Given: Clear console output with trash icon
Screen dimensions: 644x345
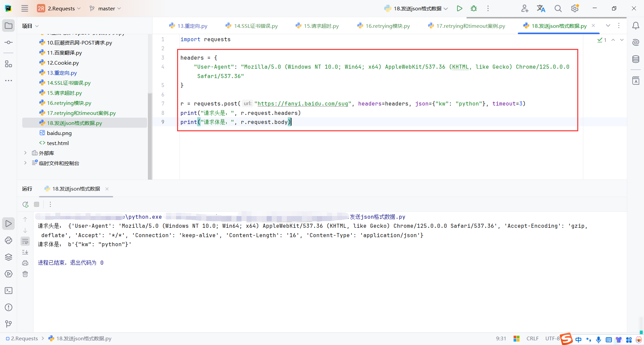Looking at the screenshot, I should pyautogui.click(x=25, y=274).
